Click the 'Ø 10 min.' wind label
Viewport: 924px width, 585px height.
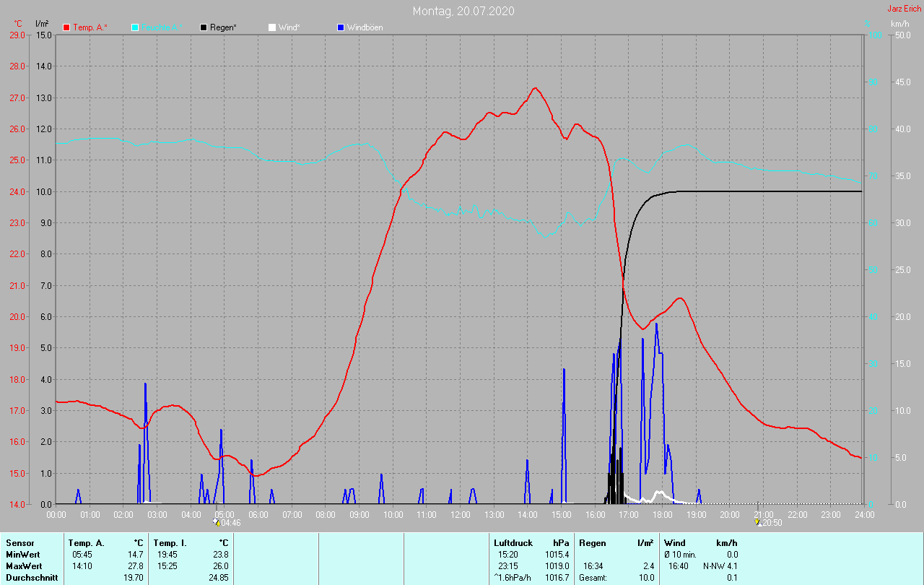(681, 554)
